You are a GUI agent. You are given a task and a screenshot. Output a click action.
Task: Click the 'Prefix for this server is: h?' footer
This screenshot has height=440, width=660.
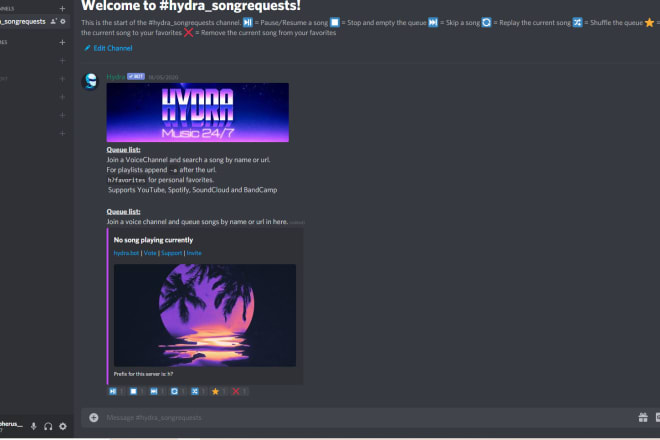point(143,374)
